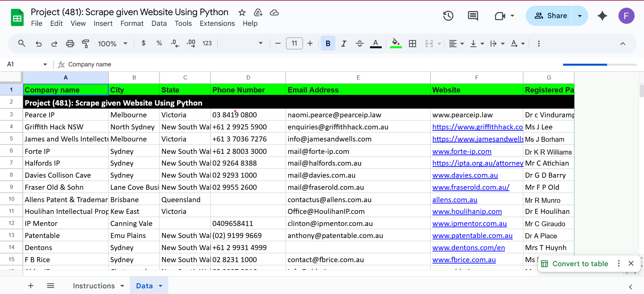The image size is (644, 294).
Task: Open the cell borders tool
Action: pos(412,43)
